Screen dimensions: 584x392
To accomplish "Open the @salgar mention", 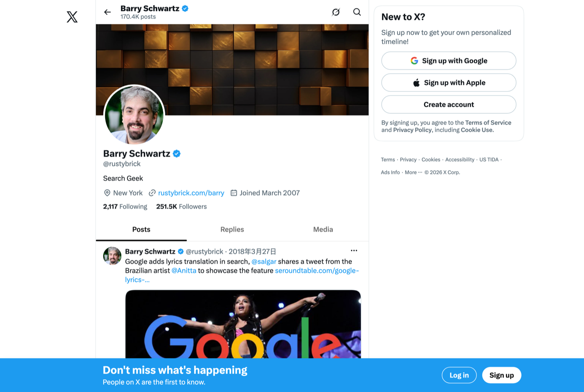I will (x=264, y=261).
